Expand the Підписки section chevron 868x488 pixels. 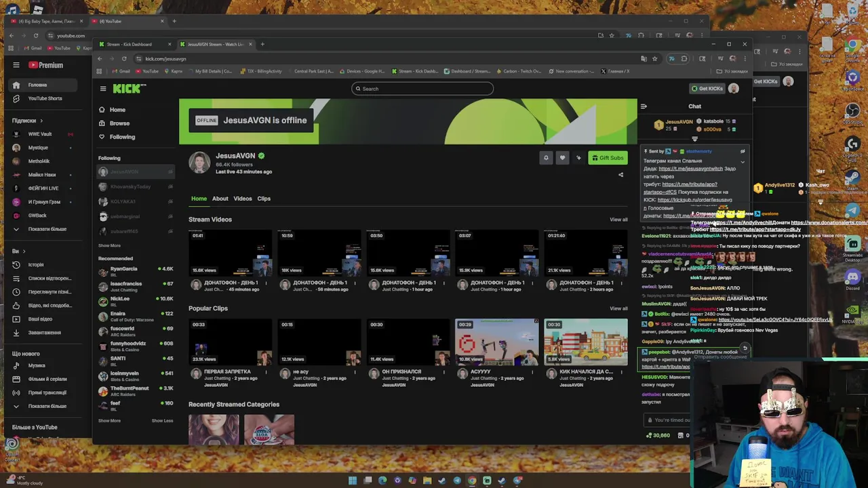(x=41, y=121)
